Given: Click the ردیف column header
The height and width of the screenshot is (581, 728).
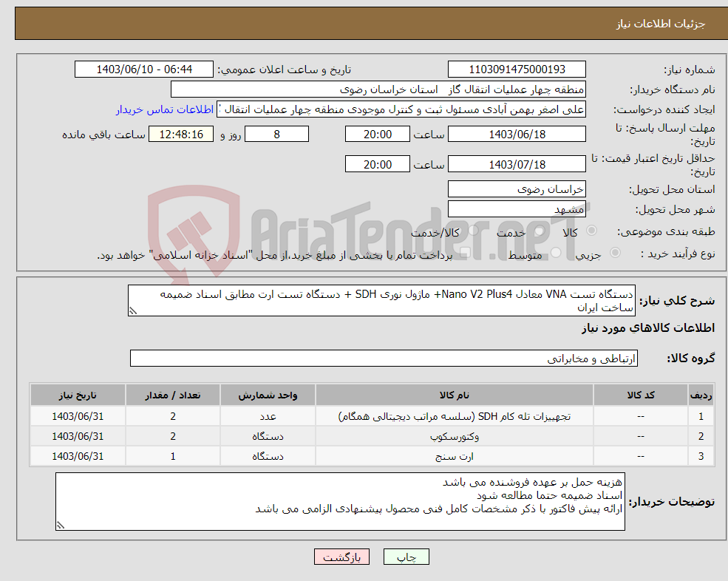Looking at the screenshot, I should point(701,395).
